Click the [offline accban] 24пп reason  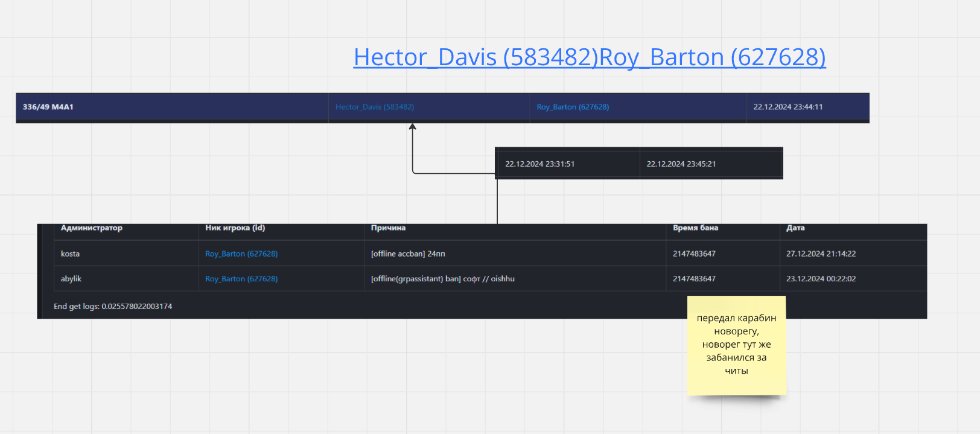point(408,254)
